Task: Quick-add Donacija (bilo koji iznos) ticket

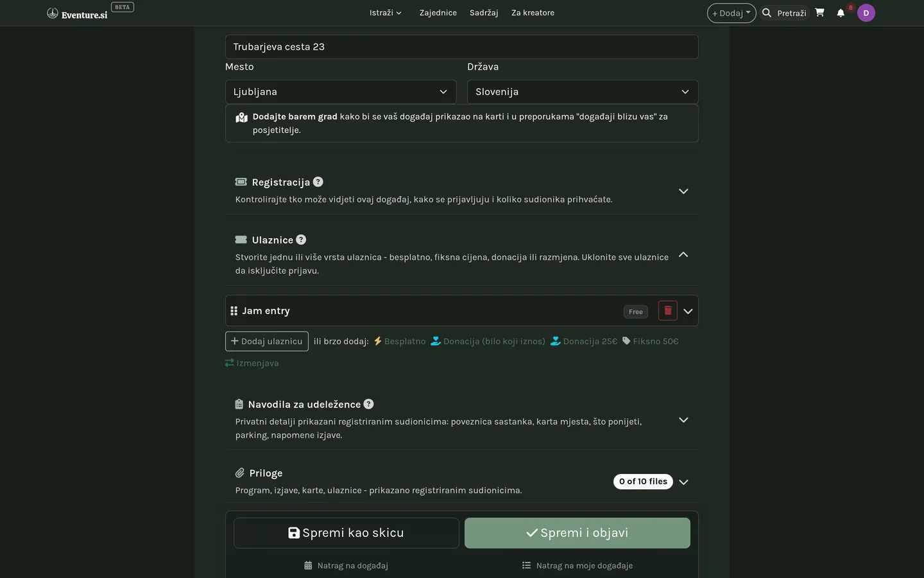Action: click(488, 341)
